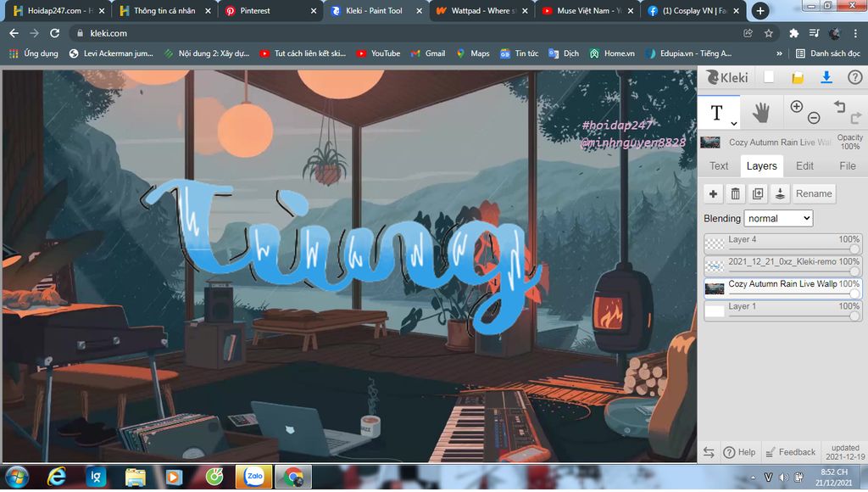Switch to the Text tab
Viewport: 868px width, 492px height.
719,165
